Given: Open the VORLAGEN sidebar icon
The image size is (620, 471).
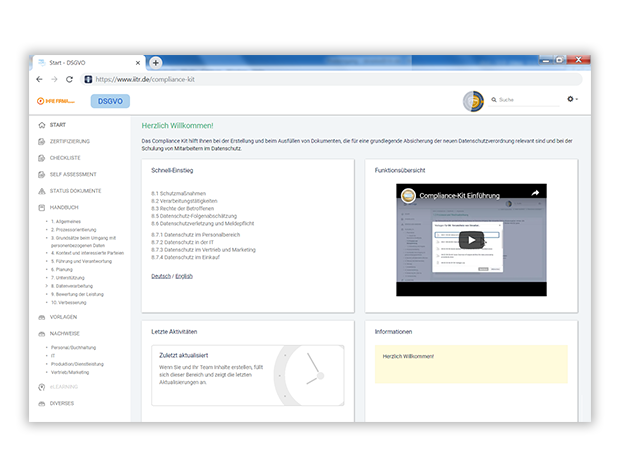Looking at the screenshot, I should 42,317.
